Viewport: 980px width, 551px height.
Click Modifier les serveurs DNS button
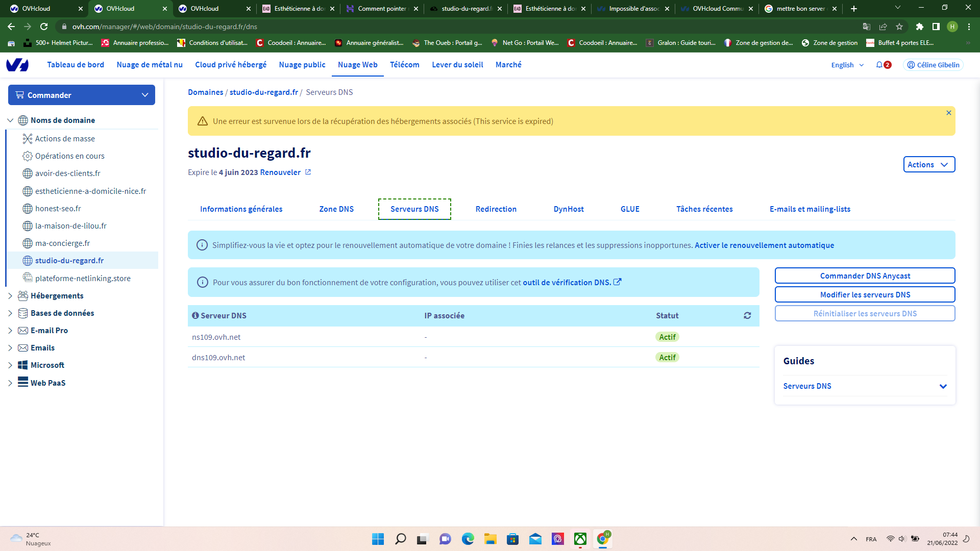pos(865,294)
